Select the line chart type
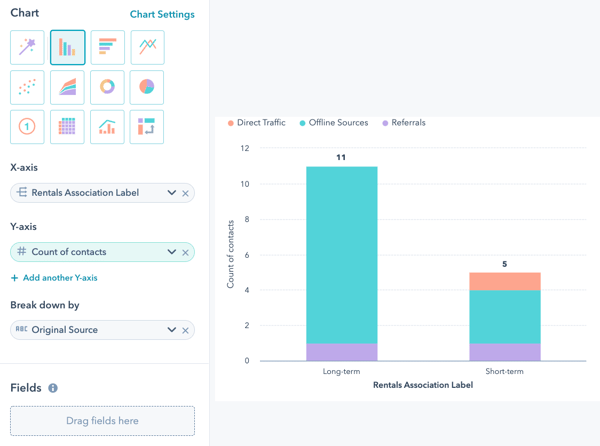Viewport: 600px width, 446px height. tap(147, 47)
